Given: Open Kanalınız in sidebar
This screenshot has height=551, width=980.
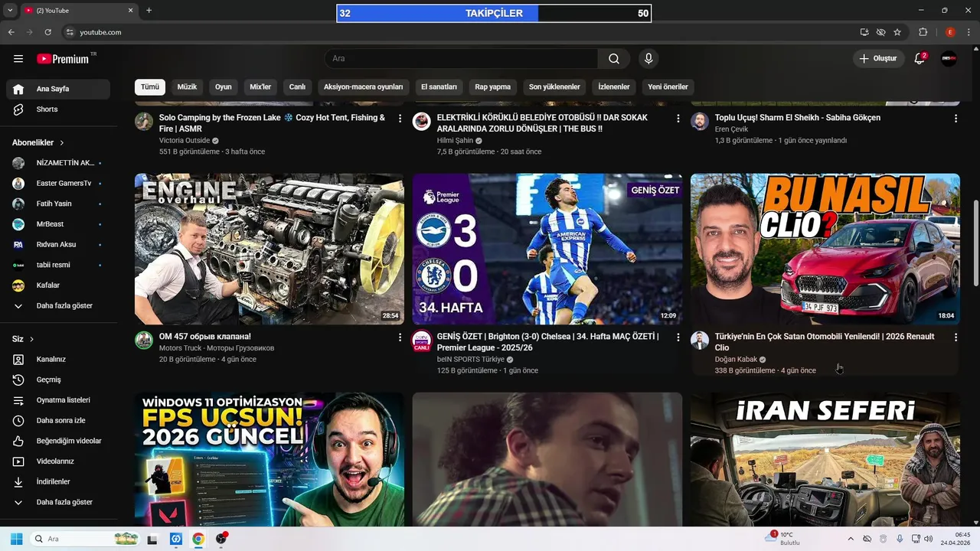Looking at the screenshot, I should (x=58, y=359).
